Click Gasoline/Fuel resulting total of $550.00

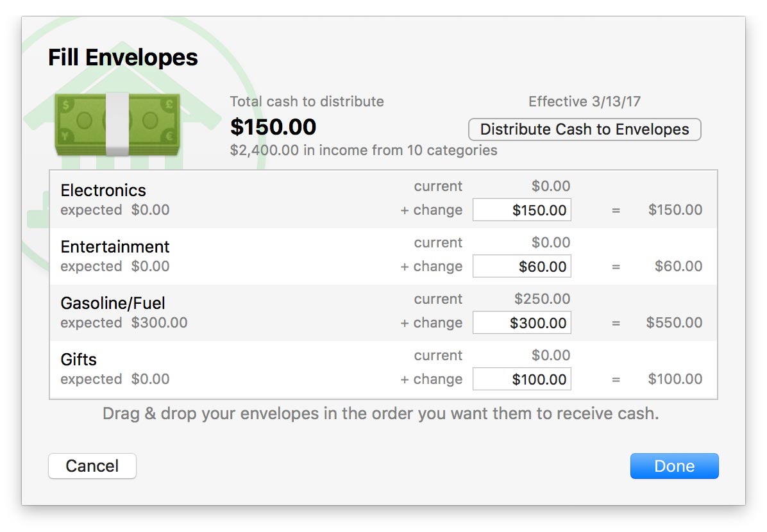pyautogui.click(x=674, y=323)
